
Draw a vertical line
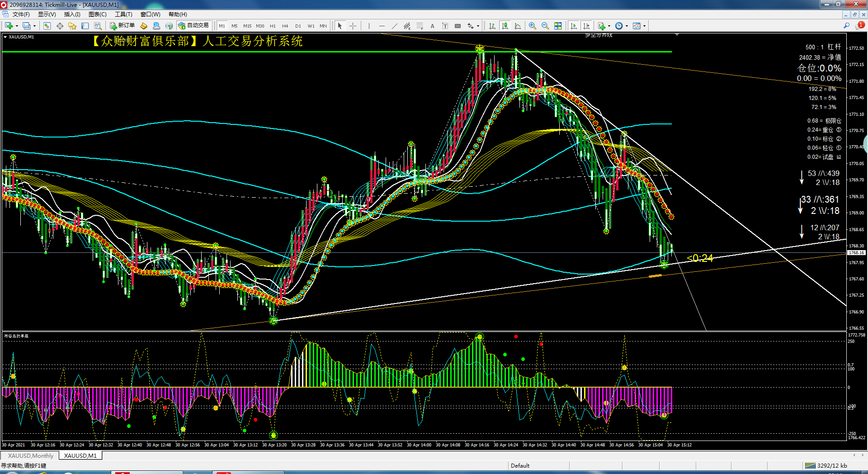[369, 26]
